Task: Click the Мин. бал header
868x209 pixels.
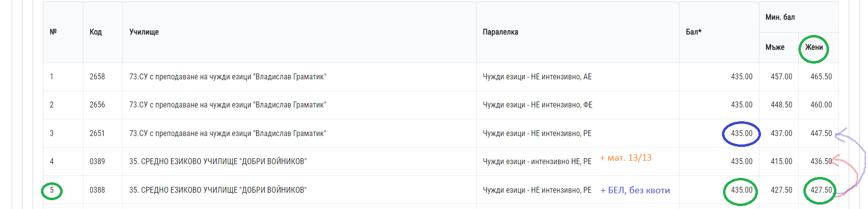Action: (780, 17)
